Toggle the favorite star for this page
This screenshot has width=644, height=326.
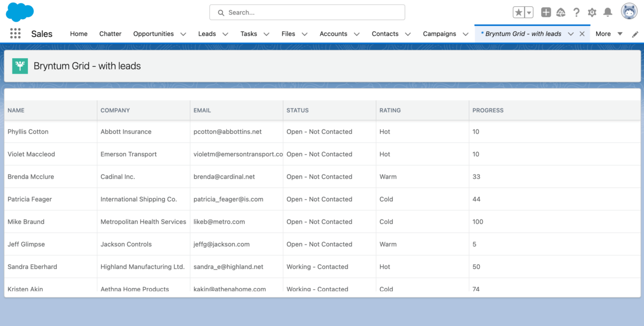(x=518, y=12)
